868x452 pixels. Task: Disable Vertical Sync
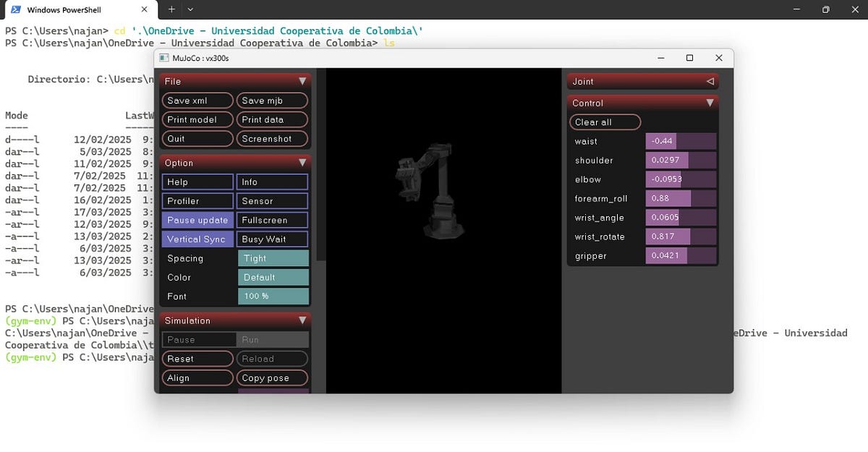pyautogui.click(x=197, y=239)
